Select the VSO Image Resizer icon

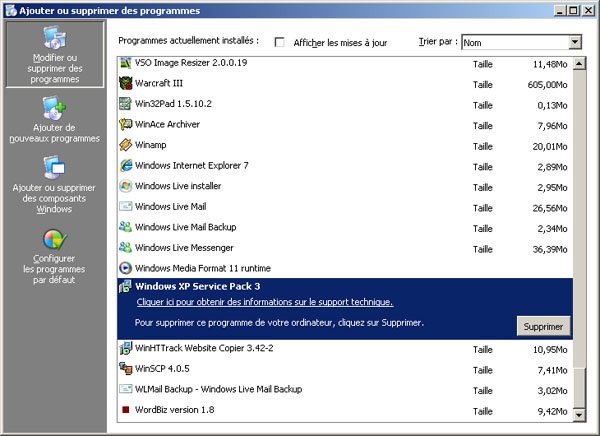125,62
